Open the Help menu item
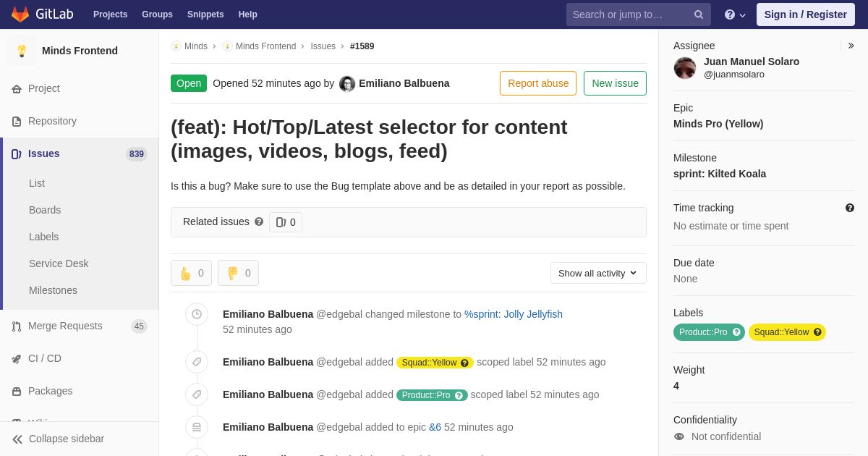Screen dimensions: 868x456 248,14
